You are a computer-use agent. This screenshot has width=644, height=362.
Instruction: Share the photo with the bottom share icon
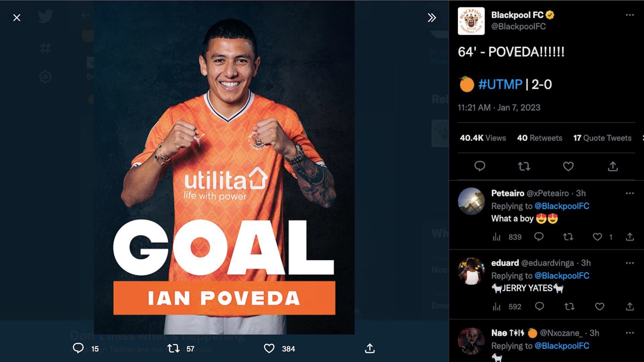(x=370, y=349)
